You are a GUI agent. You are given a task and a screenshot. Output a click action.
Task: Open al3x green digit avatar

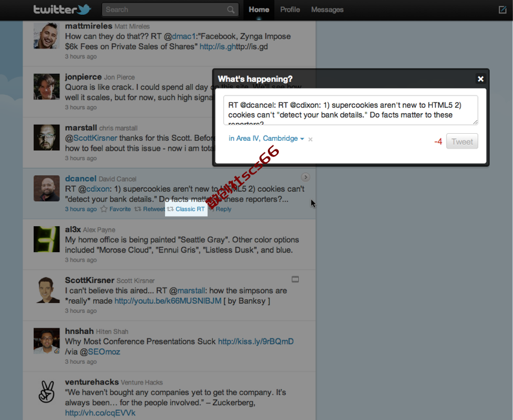(47, 239)
